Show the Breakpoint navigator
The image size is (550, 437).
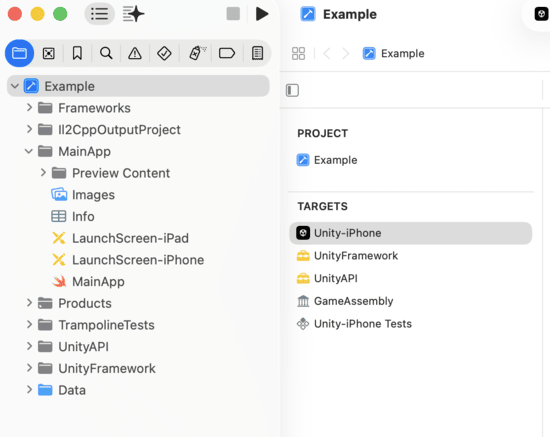pos(227,53)
